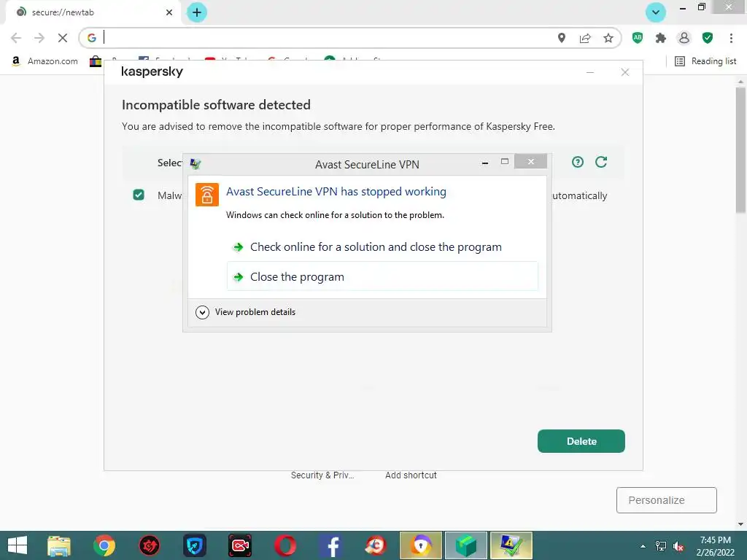Uncheck the Malw... software checkbox

coord(139,195)
